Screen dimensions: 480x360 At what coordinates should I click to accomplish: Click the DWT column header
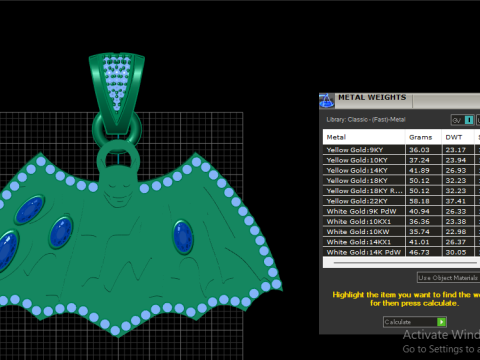pos(454,137)
